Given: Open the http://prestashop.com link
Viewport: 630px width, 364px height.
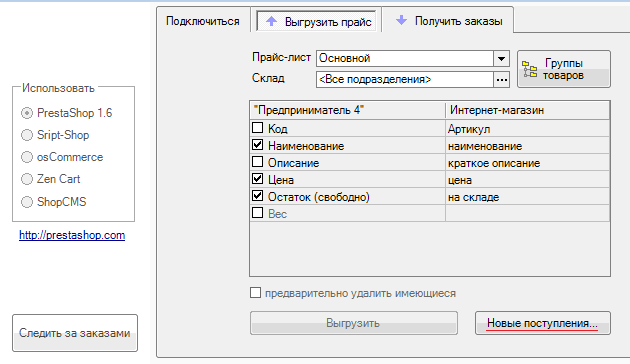Looking at the screenshot, I should (x=72, y=235).
